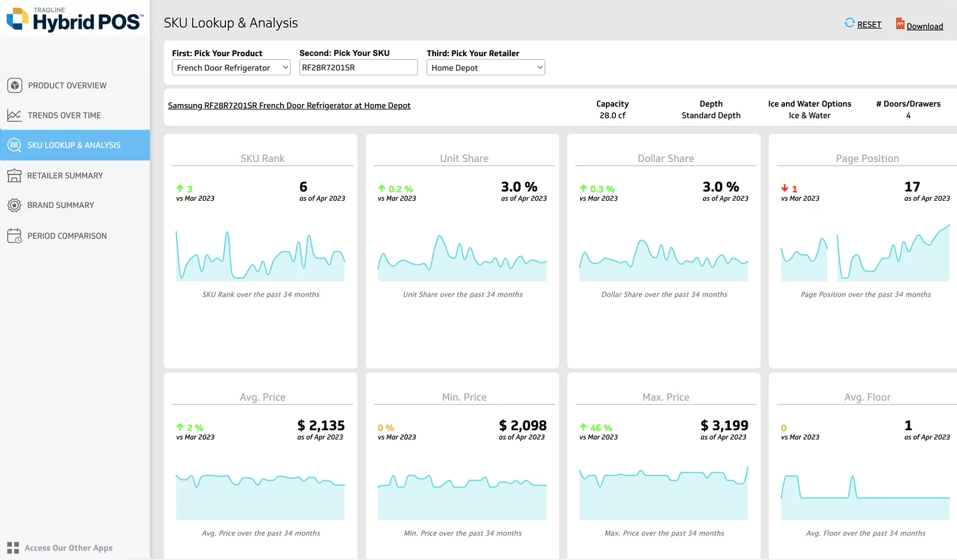The image size is (957, 560).
Task: Click the Page Position card title
Action: click(867, 158)
